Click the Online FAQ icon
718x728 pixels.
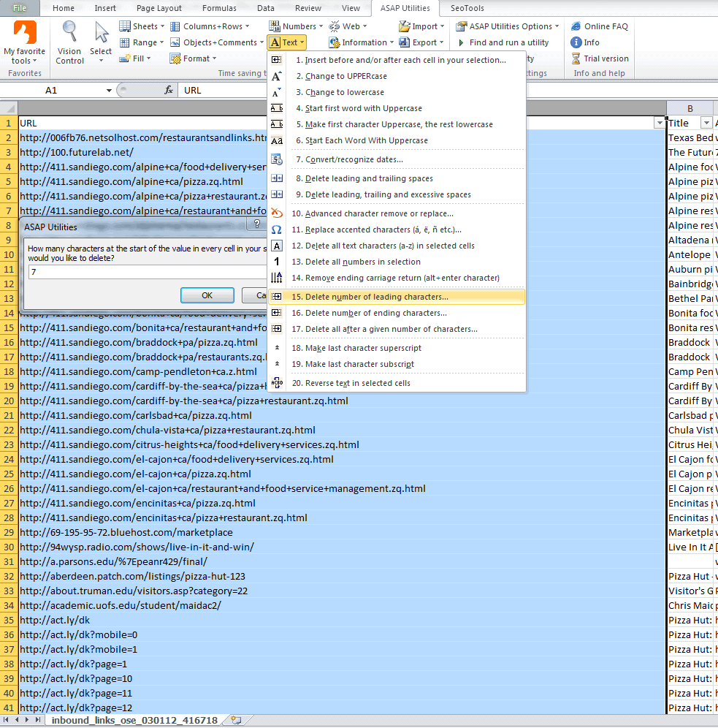coord(576,26)
